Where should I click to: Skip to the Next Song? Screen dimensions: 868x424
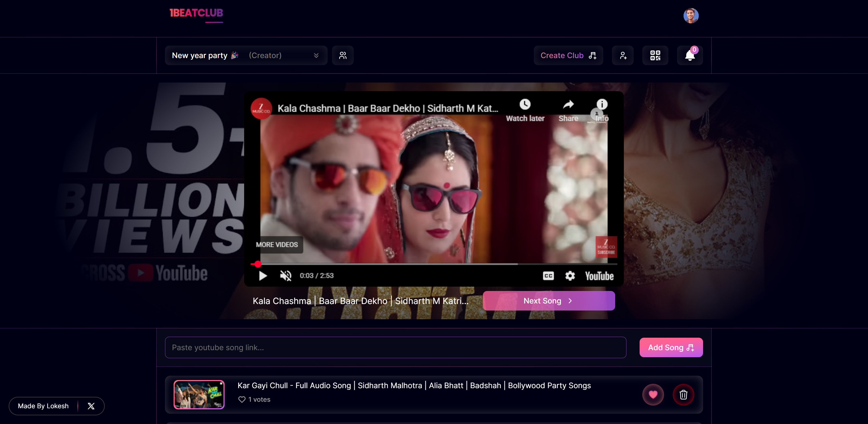click(x=548, y=300)
